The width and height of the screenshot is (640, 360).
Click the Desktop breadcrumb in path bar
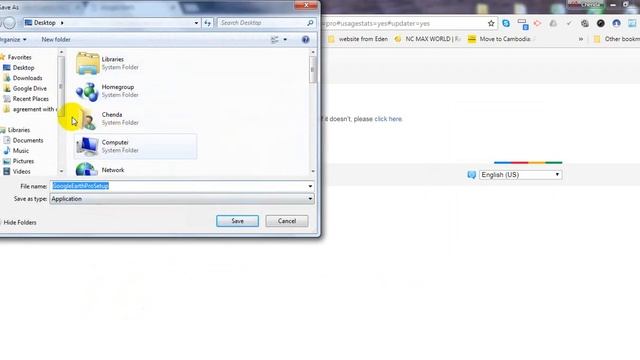coord(44,23)
